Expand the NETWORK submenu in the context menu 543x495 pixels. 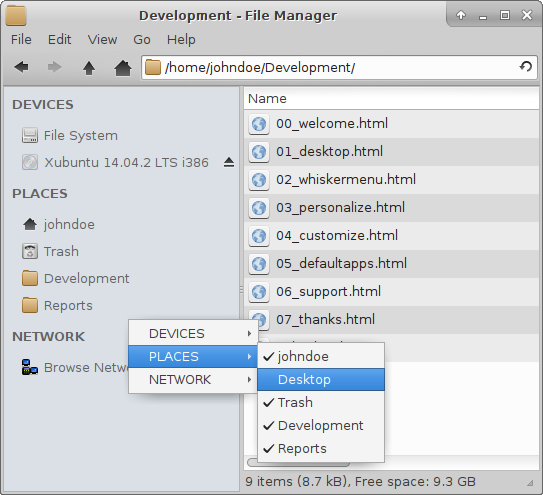tap(193, 380)
